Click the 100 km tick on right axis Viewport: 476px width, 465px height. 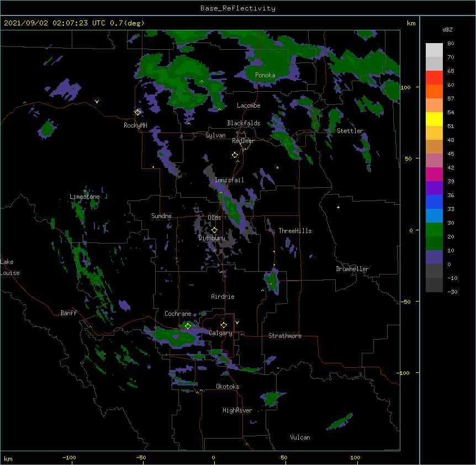coord(405,88)
